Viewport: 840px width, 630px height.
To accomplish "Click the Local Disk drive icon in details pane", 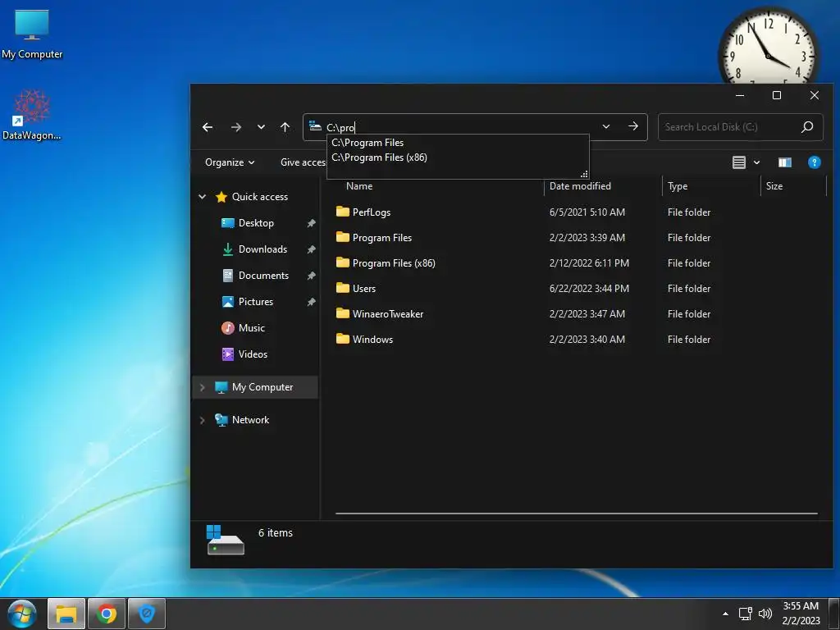I will point(225,540).
